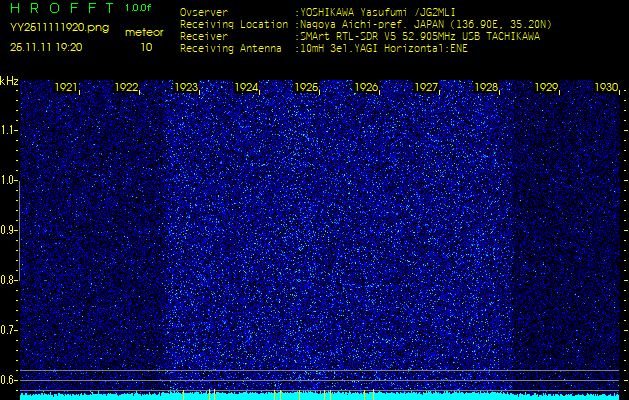The image size is (629, 400).
Task: Click the 1.0 kHz axis label
Action: click(x=8, y=181)
